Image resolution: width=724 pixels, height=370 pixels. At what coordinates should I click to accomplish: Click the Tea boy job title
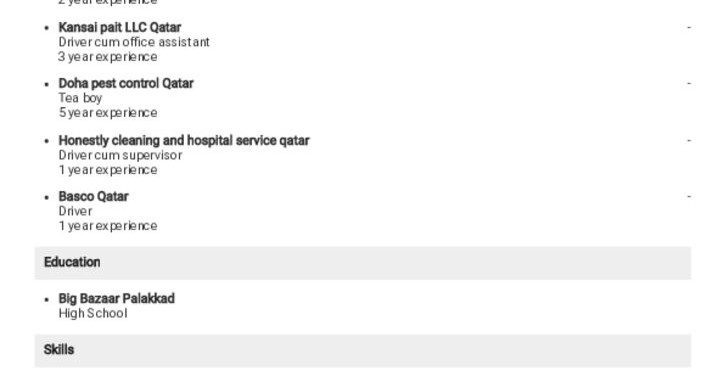pyautogui.click(x=80, y=98)
